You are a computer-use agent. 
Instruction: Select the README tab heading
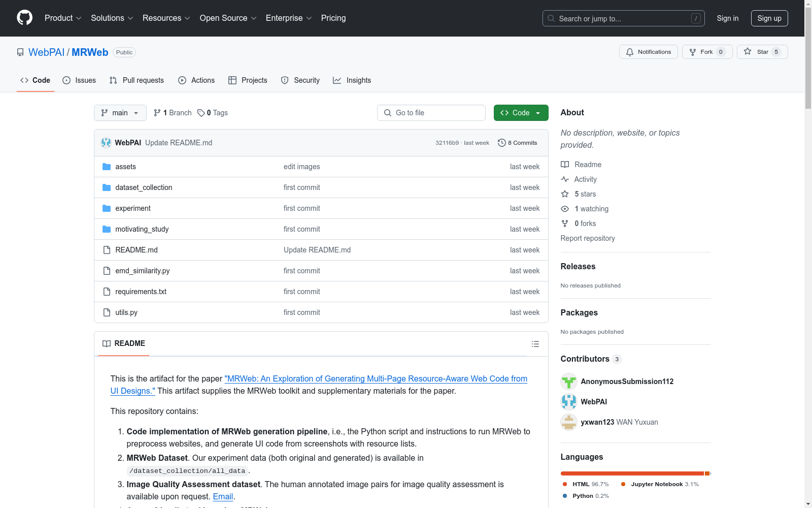click(124, 343)
